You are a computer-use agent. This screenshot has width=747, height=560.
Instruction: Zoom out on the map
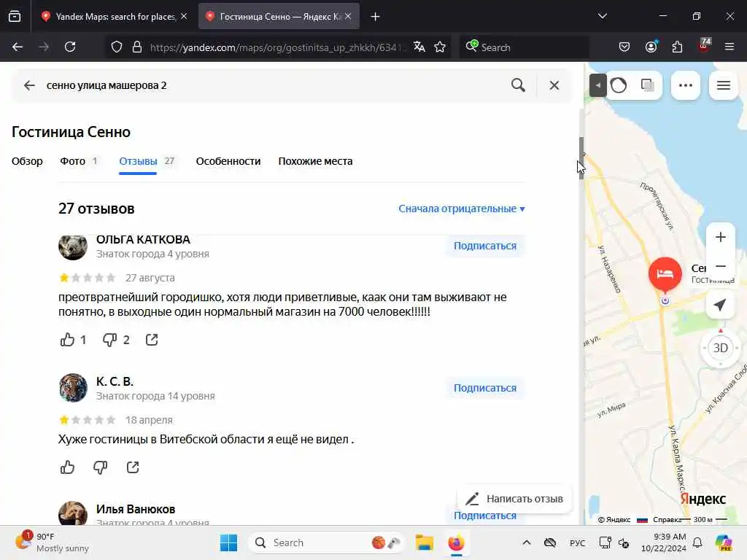coord(720,266)
